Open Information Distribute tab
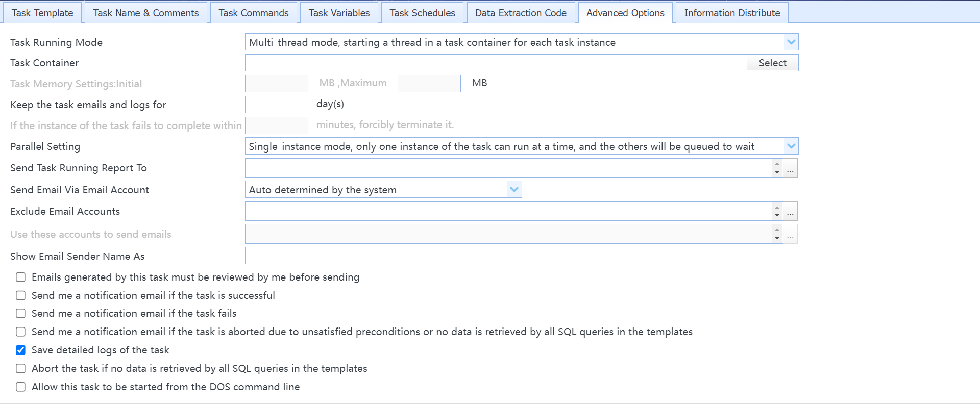This screenshot has height=404, width=980. pos(732,13)
